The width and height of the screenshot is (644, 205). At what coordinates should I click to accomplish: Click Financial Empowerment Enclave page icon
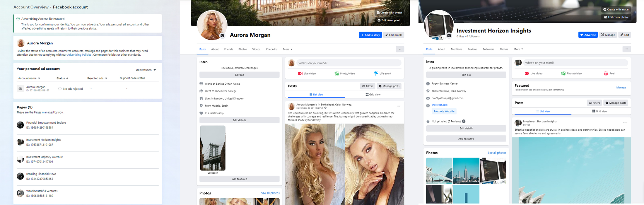pos(20,125)
